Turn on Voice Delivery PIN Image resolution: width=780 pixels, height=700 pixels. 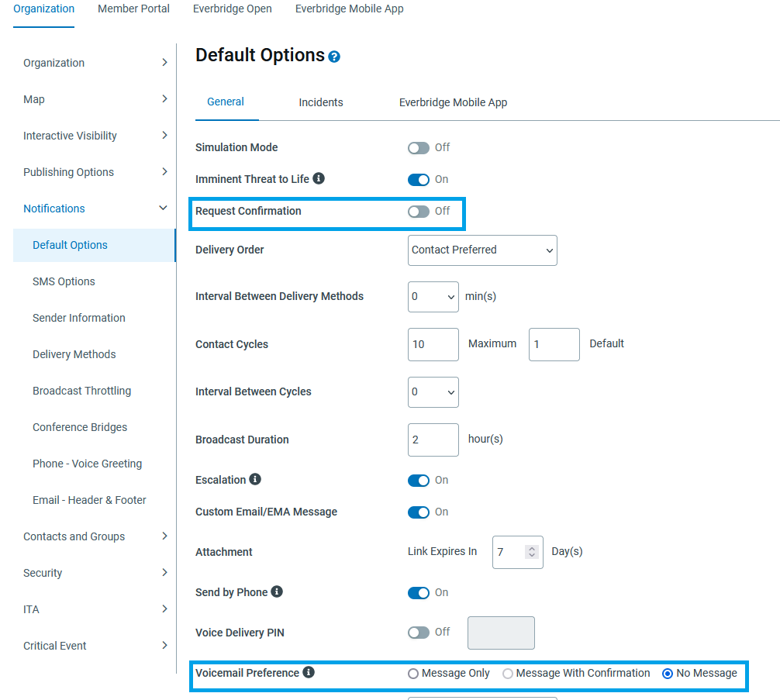click(418, 632)
